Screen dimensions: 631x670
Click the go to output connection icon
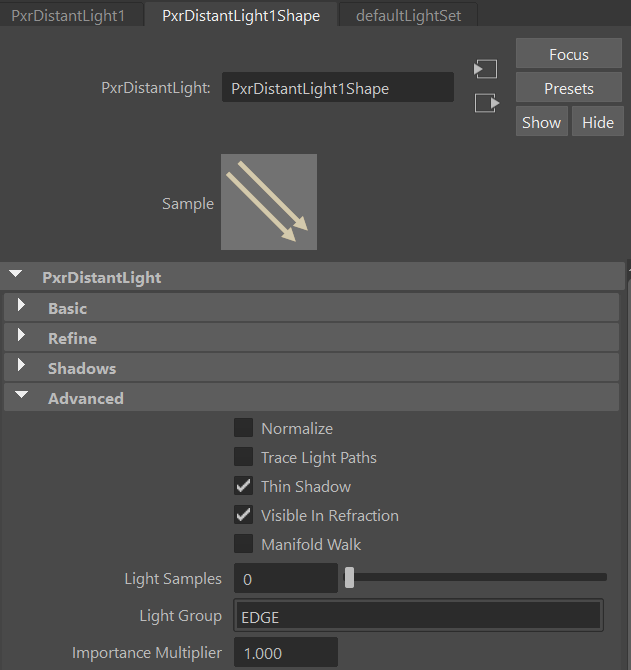click(487, 103)
